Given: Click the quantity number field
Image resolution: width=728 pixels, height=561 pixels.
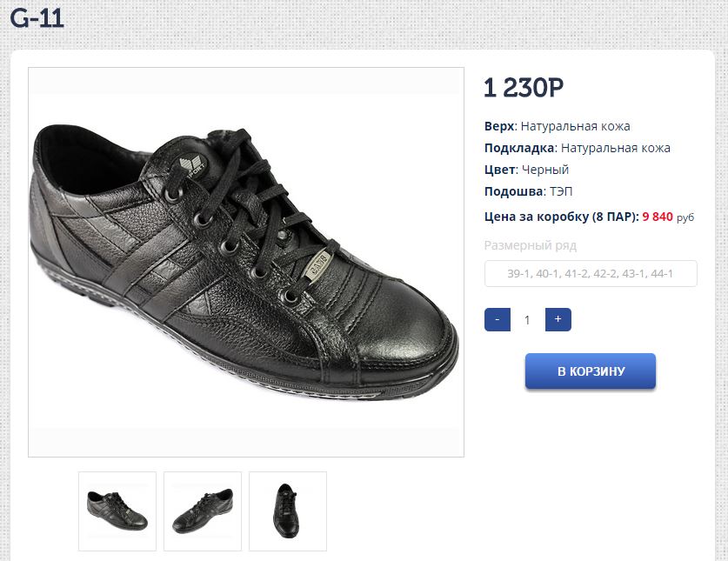Looking at the screenshot, I should tap(527, 320).
